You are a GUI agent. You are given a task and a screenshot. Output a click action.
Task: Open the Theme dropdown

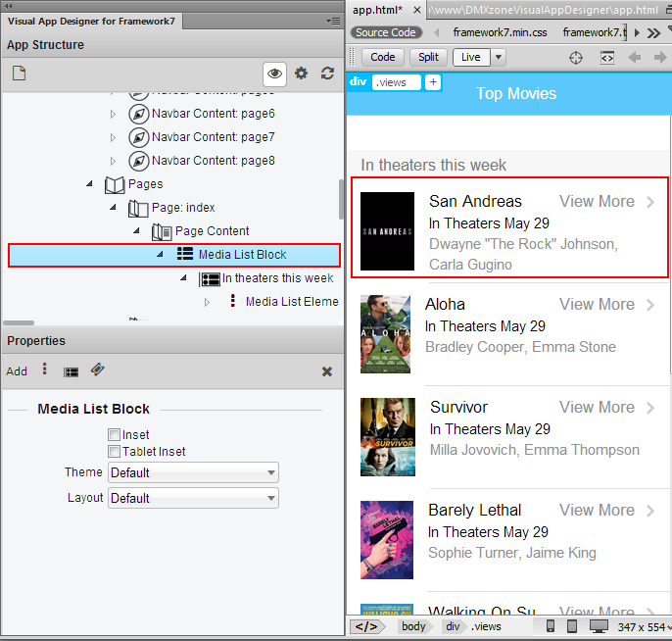193,472
